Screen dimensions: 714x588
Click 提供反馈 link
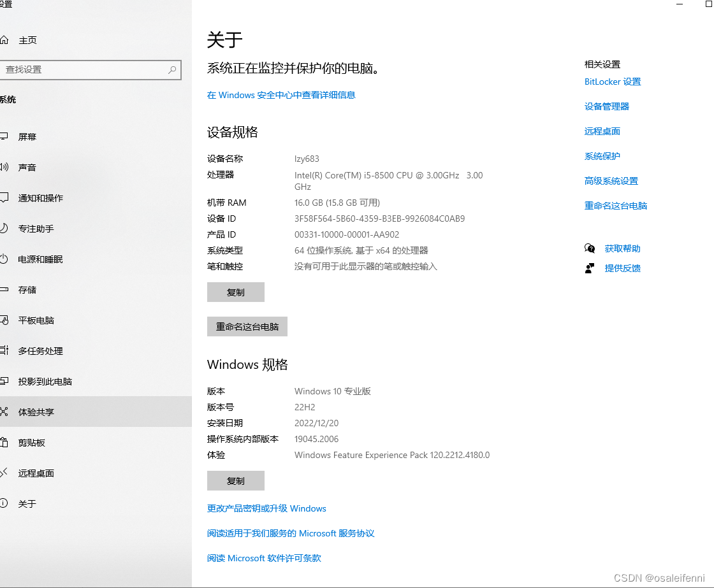point(622,268)
